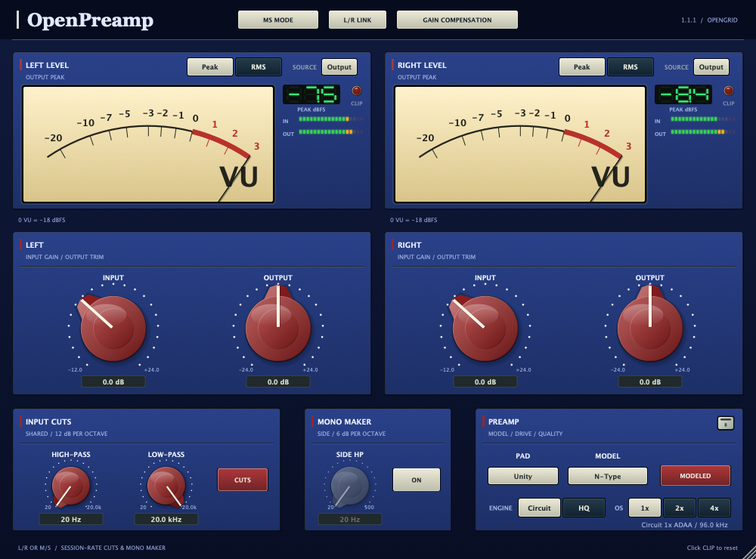Click the HIGH-PASS filter knob
This screenshot has width=756, height=559.
pyautogui.click(x=71, y=486)
